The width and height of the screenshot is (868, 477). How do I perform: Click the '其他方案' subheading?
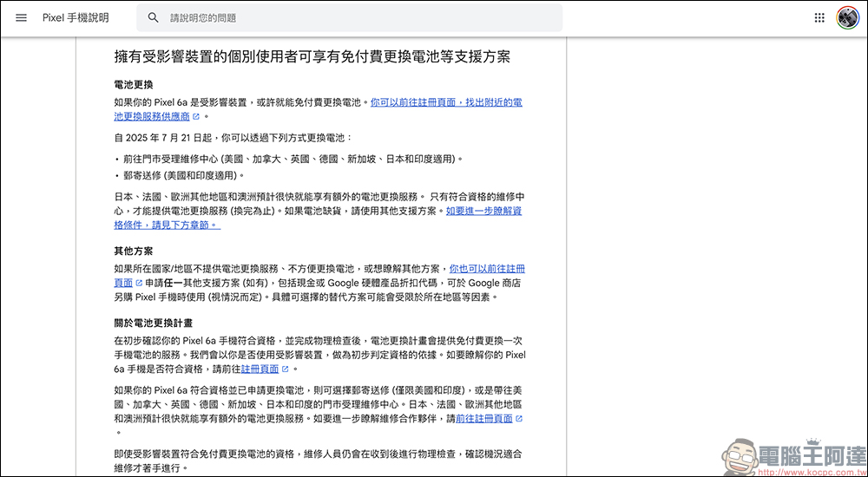[134, 252]
